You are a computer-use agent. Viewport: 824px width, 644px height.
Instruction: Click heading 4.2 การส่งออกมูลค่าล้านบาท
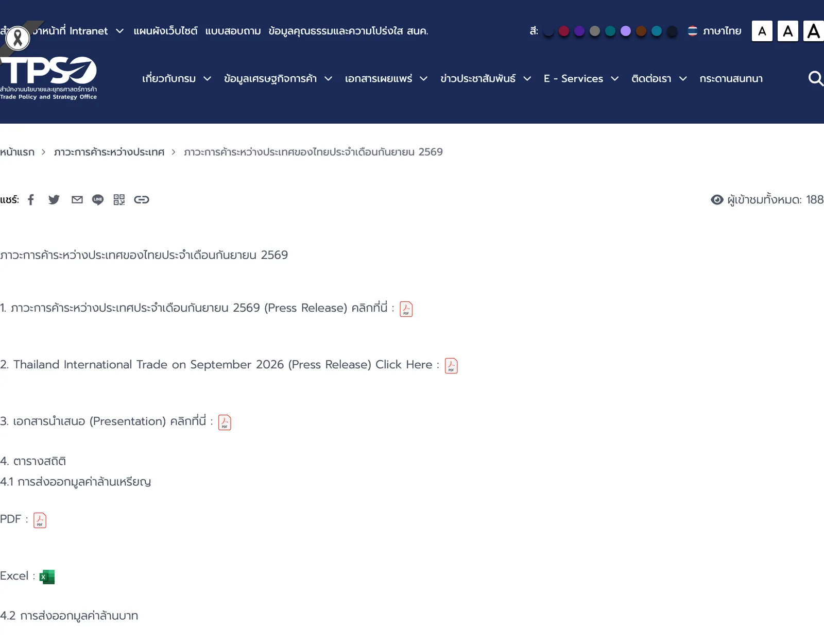pos(69,616)
